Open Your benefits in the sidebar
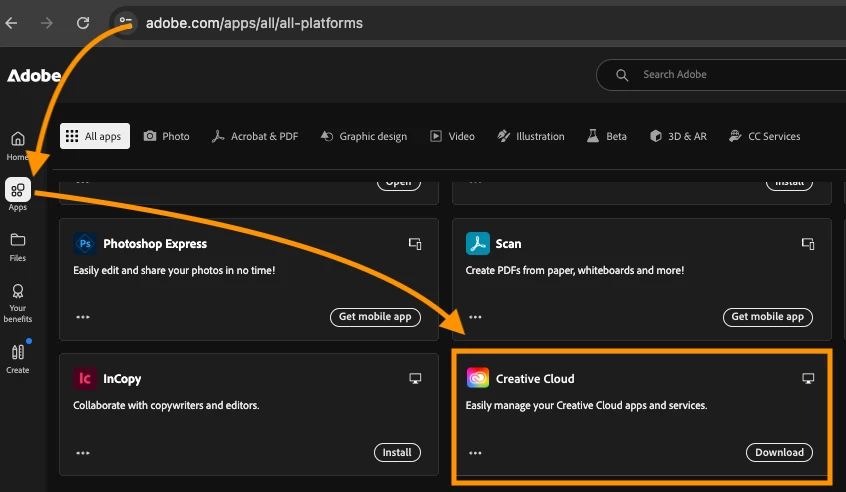The height and width of the screenshot is (492, 846). (x=18, y=303)
